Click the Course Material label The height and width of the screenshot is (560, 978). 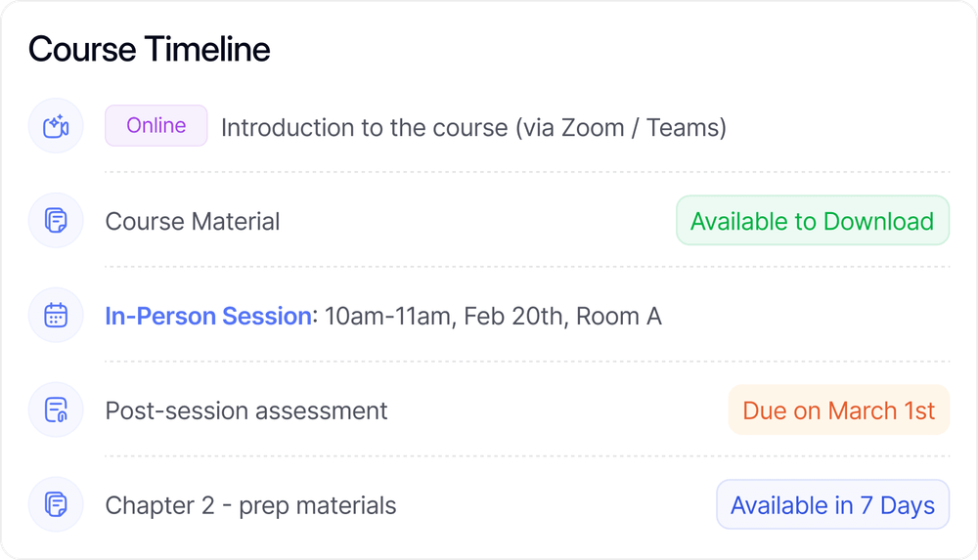[193, 222]
